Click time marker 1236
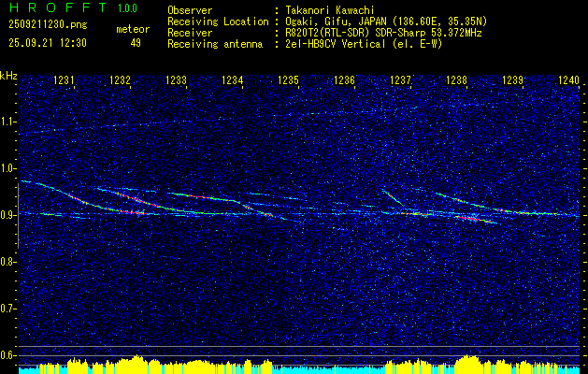 coord(344,79)
